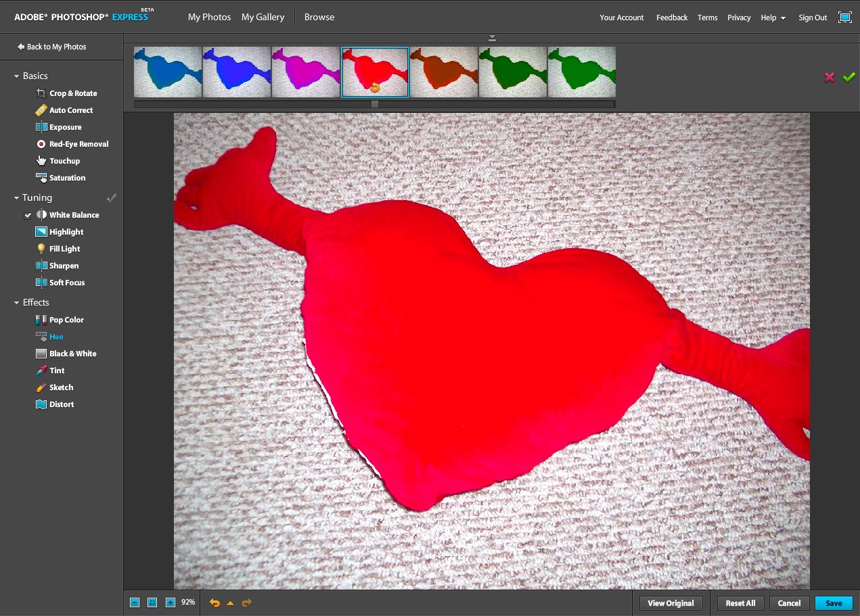Image resolution: width=860 pixels, height=616 pixels.
Task: Open the My Photos tab
Action: (209, 17)
